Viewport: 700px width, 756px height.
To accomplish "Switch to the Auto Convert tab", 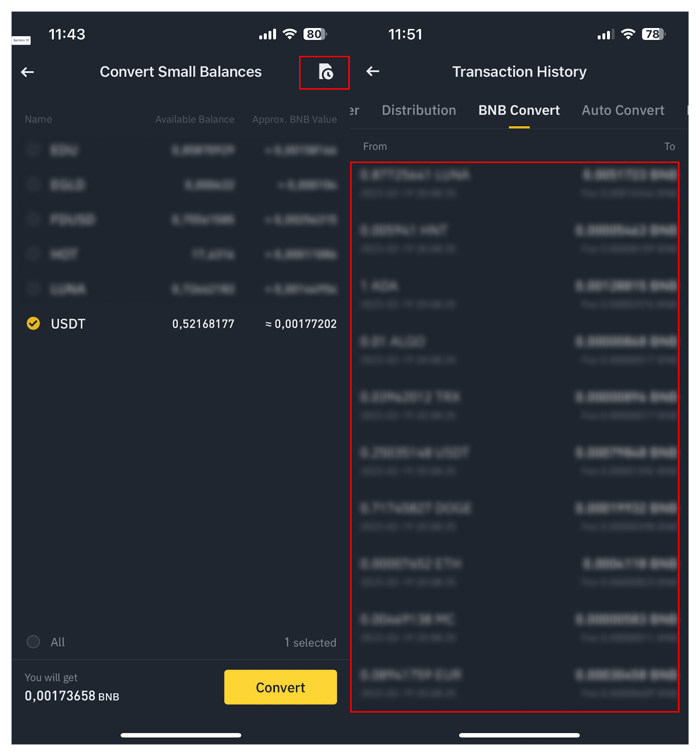I will coord(623,110).
